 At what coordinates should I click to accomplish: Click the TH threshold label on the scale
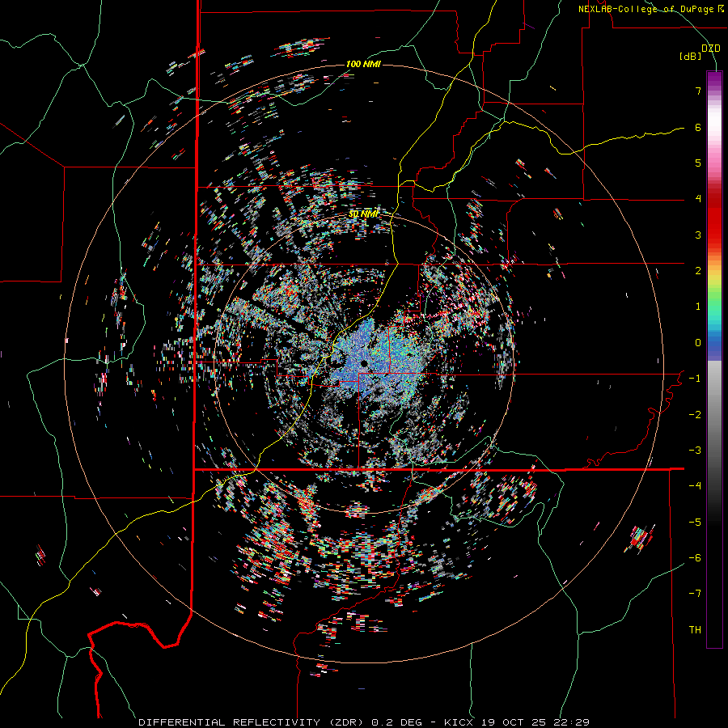point(695,630)
